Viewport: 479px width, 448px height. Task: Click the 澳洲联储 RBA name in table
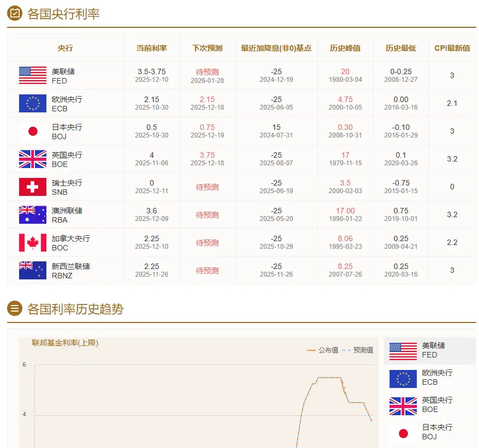click(67, 215)
